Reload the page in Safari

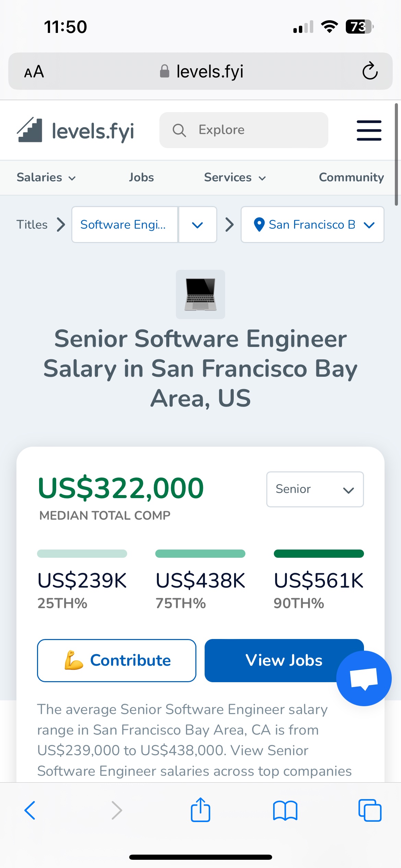pos(370,71)
